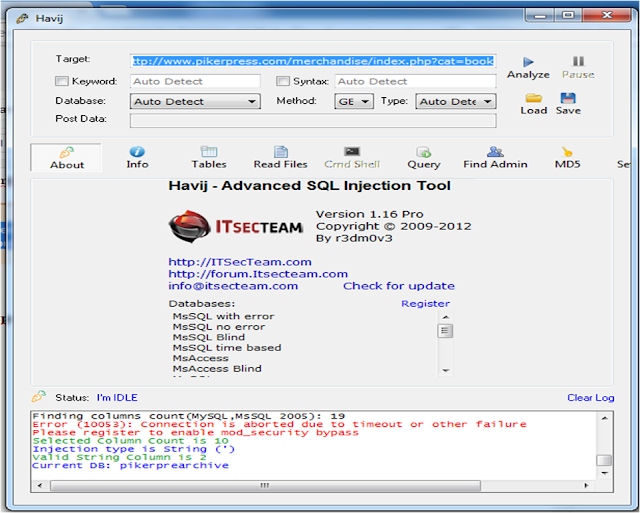Open the Info tab icon
The image size is (640, 513).
[x=137, y=151]
